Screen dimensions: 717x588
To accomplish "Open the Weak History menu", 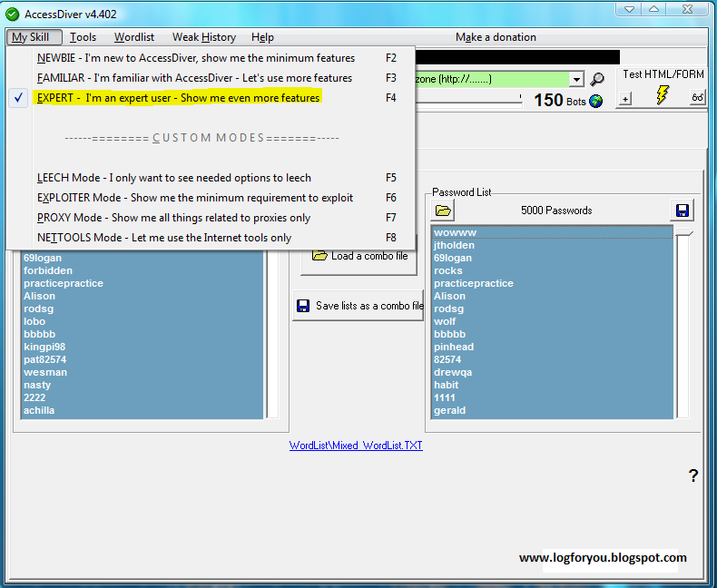I will coord(204,37).
